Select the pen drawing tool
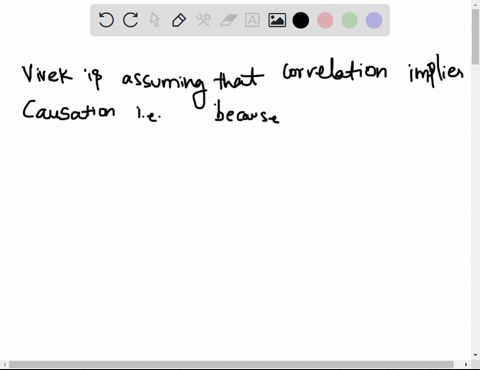The height and width of the screenshot is (370, 480). tap(179, 20)
